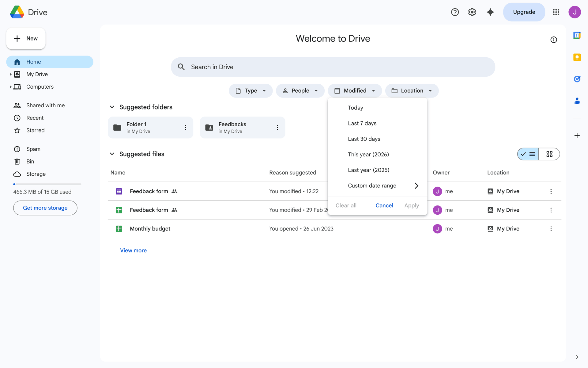The width and height of the screenshot is (588, 368).
Task: Open Custom date range submenu
Action: [378, 186]
